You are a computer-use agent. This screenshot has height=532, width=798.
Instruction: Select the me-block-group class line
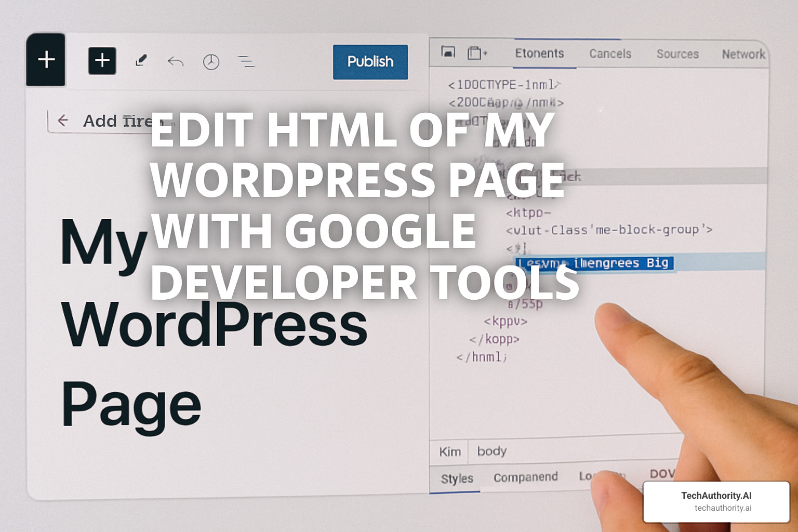coord(609,230)
